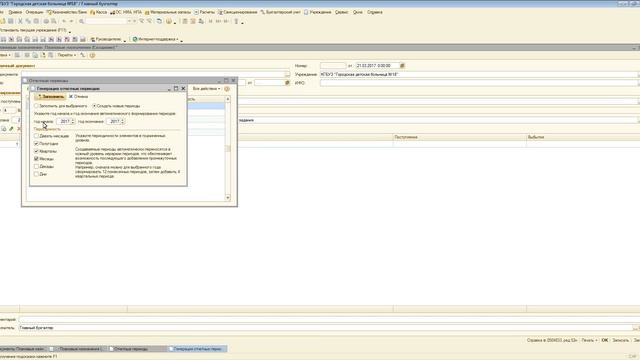
Task: Click the Redo arrow icon in main toolbar
Action: [x=71, y=21]
